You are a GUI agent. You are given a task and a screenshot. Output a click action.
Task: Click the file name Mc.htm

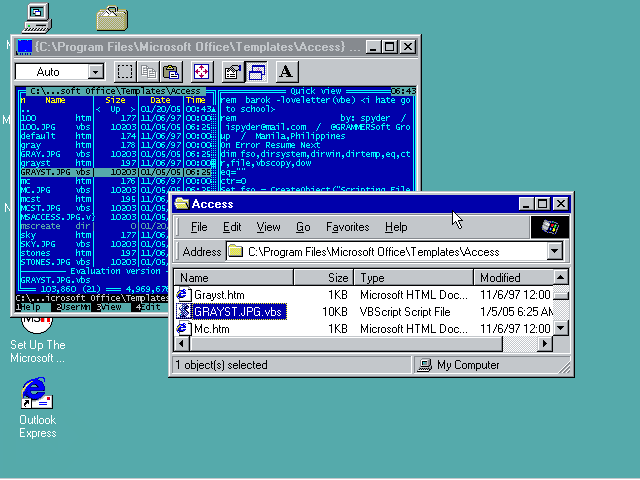[x=211, y=329]
